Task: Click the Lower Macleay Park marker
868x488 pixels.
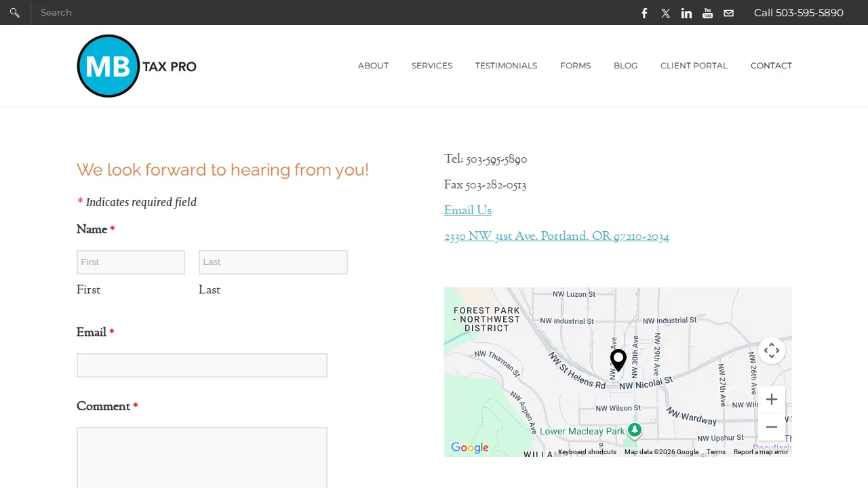Action: tap(634, 430)
